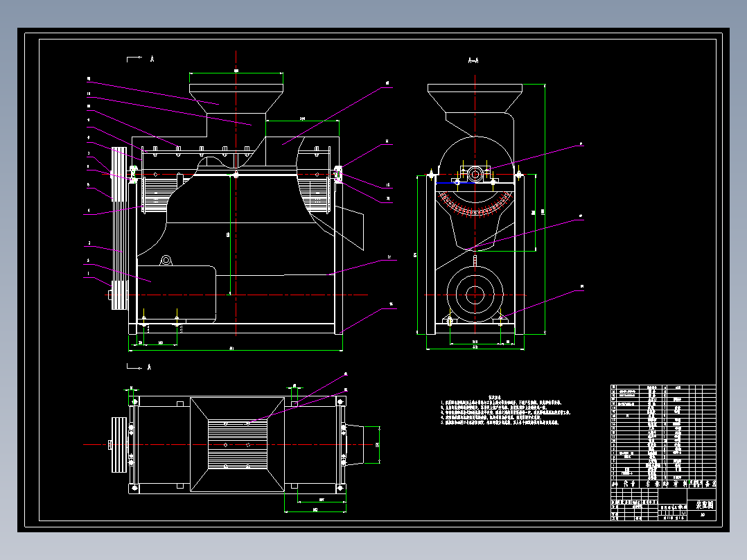The width and height of the screenshot is (747, 560).
Task: Click the parts list table above the title block
Action: (x=663, y=436)
